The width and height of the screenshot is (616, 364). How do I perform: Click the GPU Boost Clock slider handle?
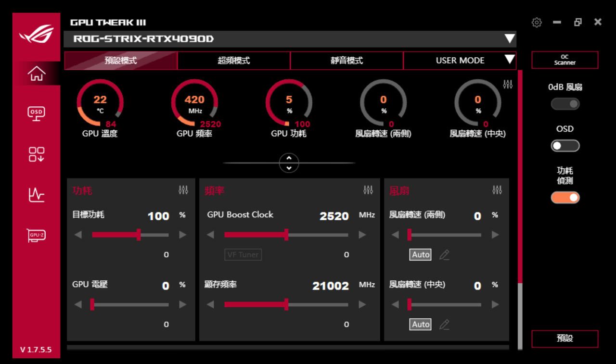pos(286,235)
